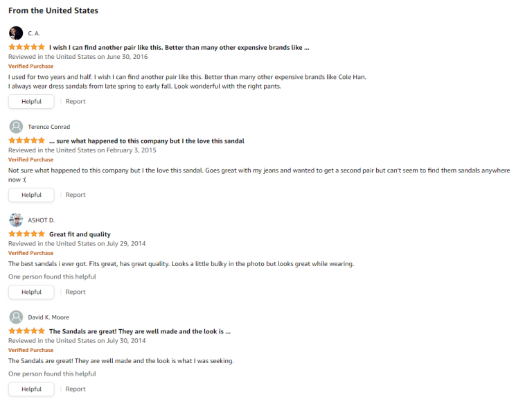Click David K. Moore's profile avatar

(15, 317)
